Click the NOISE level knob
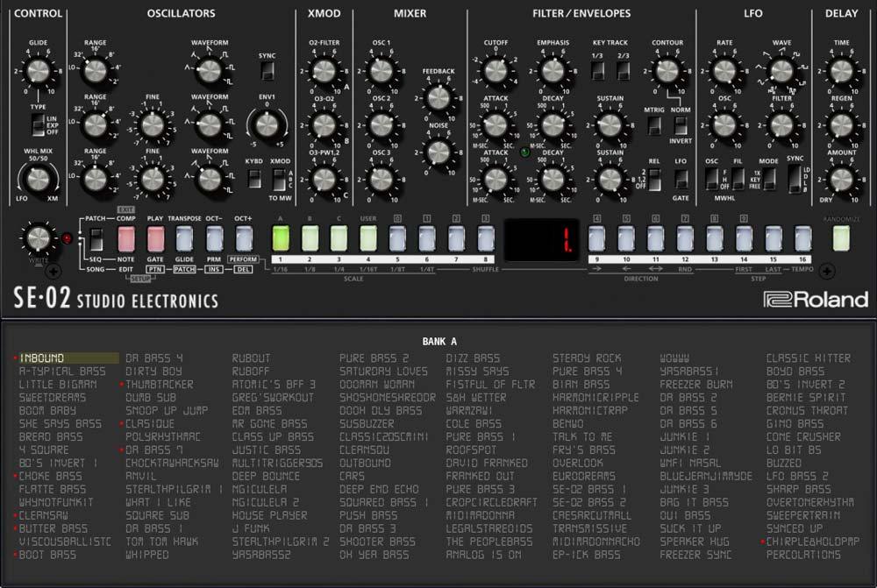 (x=438, y=152)
